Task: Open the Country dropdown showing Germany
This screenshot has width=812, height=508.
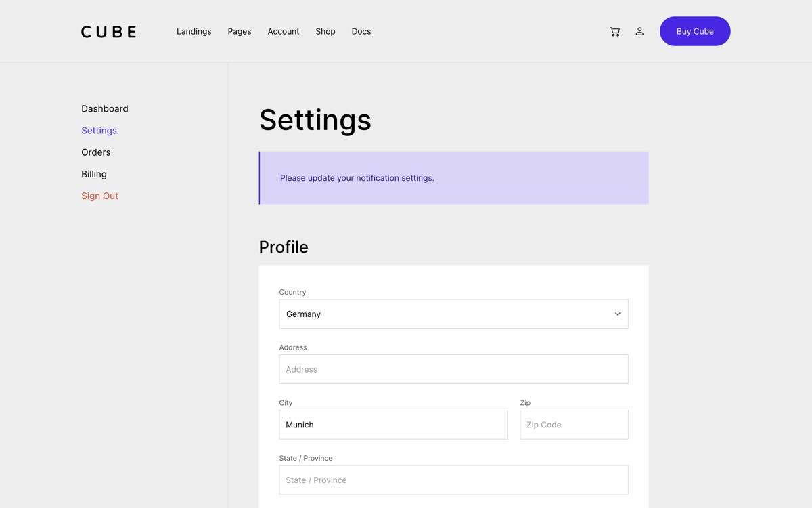Action: pyautogui.click(x=453, y=314)
